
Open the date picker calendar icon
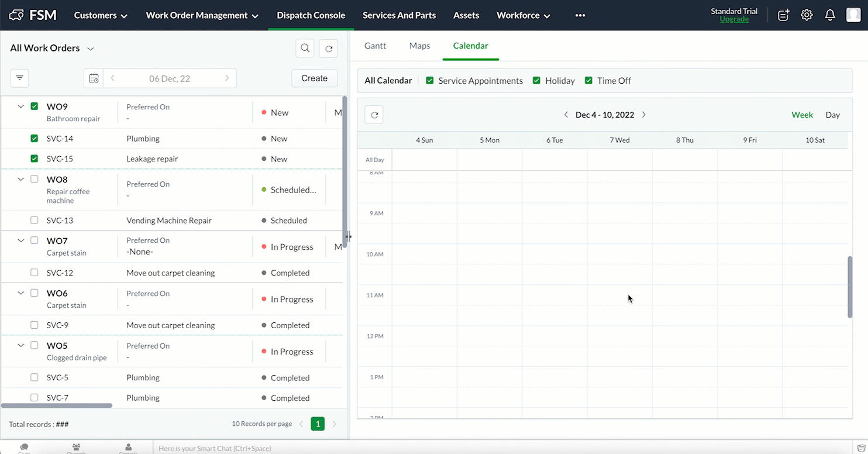[94, 78]
